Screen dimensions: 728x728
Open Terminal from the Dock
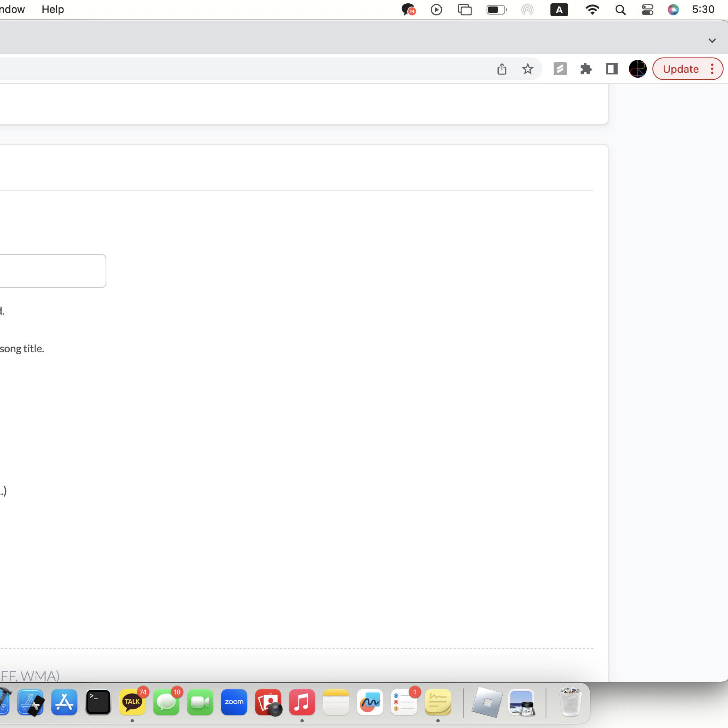98,702
